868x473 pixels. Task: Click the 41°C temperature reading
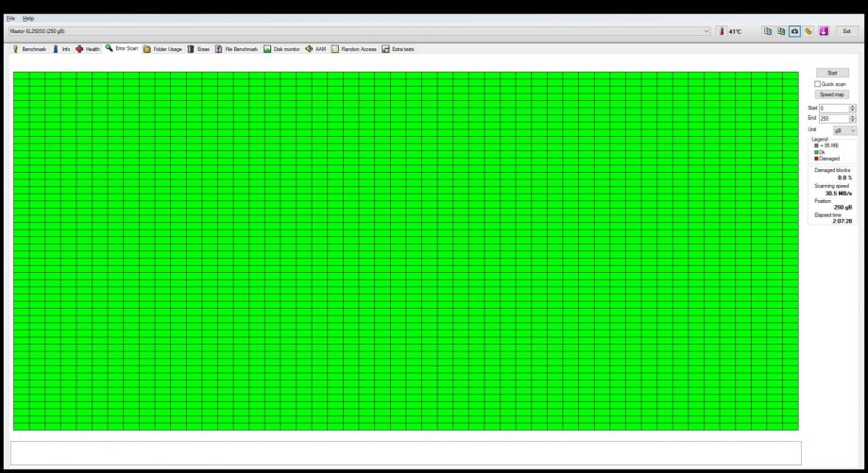(x=735, y=32)
